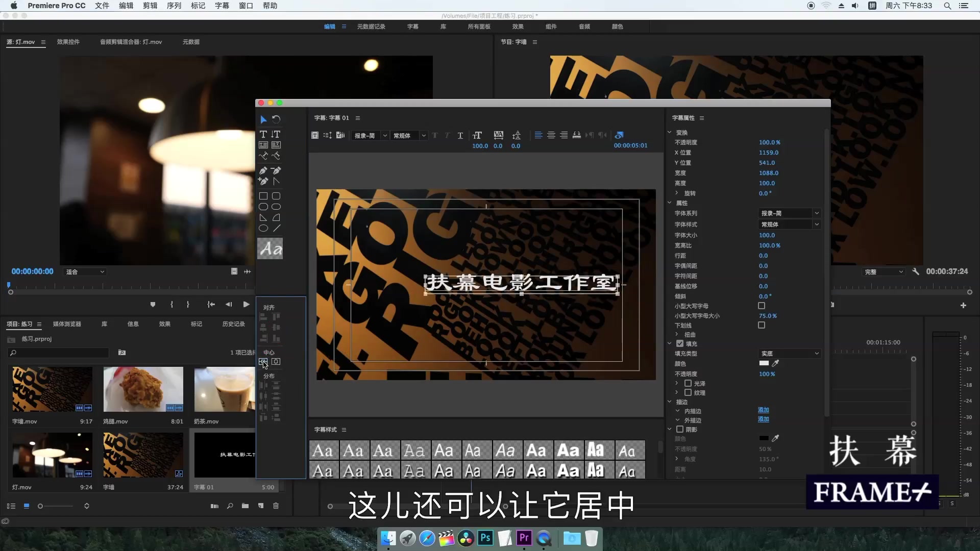Click the black shadow color swatch
The width and height of the screenshot is (980, 551).
click(764, 438)
